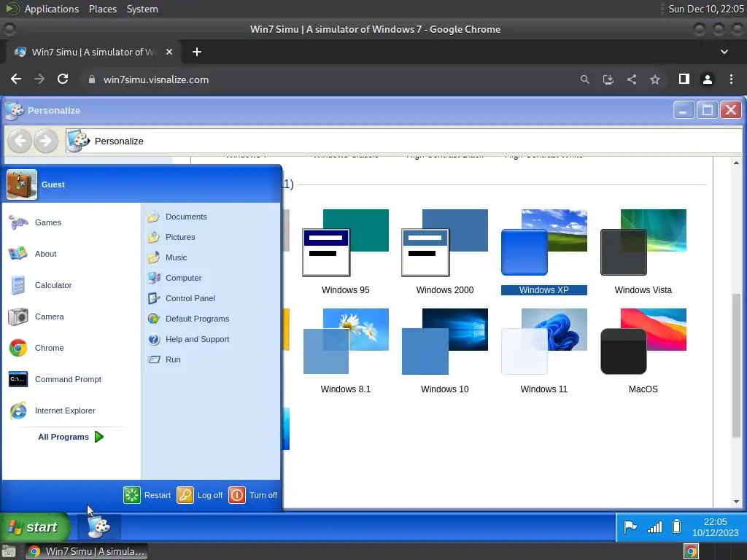This screenshot has width=747, height=560.
Task: Select the Windows 10 theme
Action: pyautogui.click(x=444, y=351)
